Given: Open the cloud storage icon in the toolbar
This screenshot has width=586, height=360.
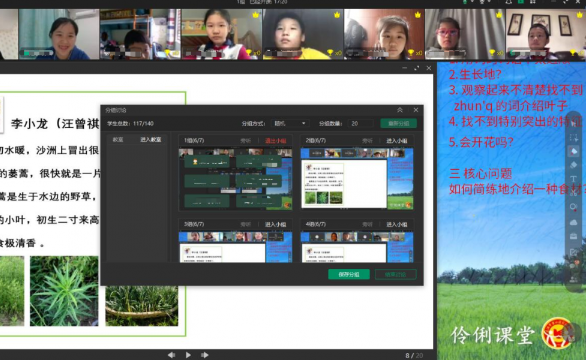Looking at the screenshot, I should tap(574, 222).
